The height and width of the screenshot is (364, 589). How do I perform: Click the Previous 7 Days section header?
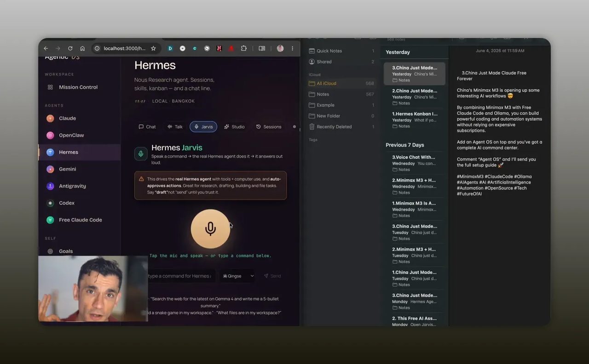405,145
